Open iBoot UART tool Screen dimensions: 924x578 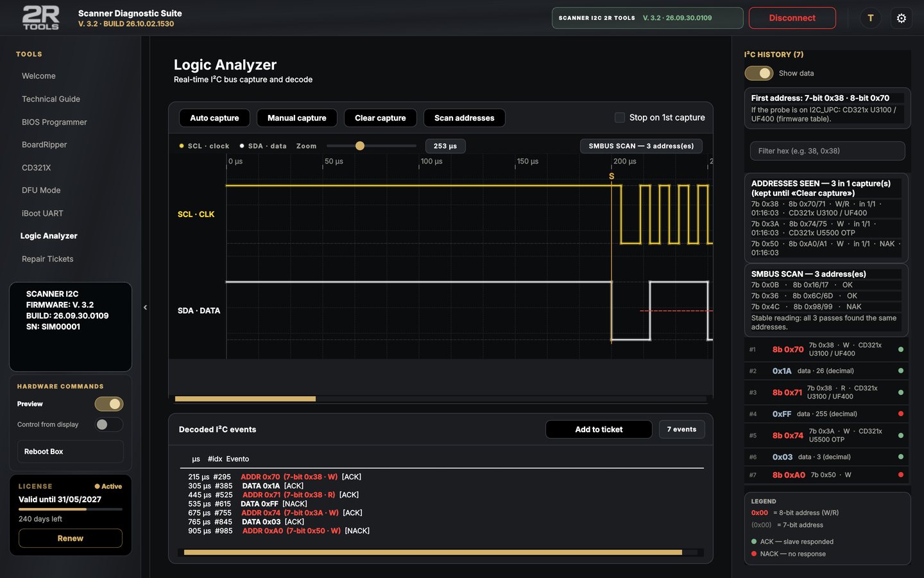[42, 213]
